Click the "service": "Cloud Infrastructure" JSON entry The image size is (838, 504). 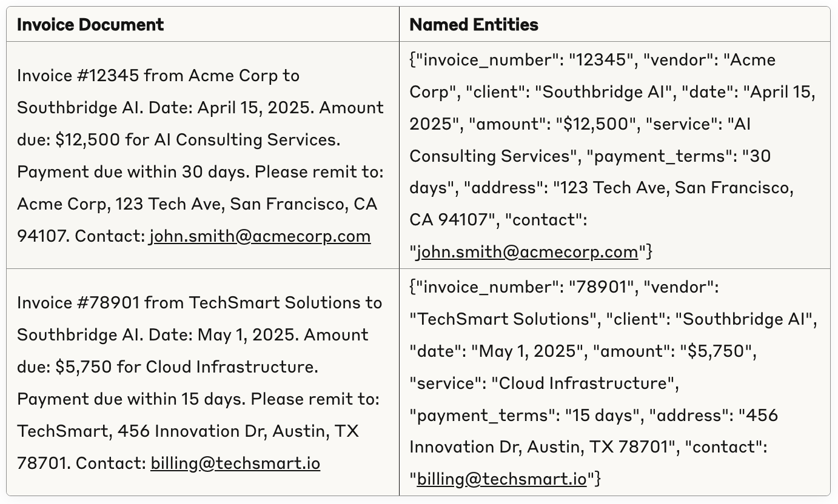click(x=544, y=383)
